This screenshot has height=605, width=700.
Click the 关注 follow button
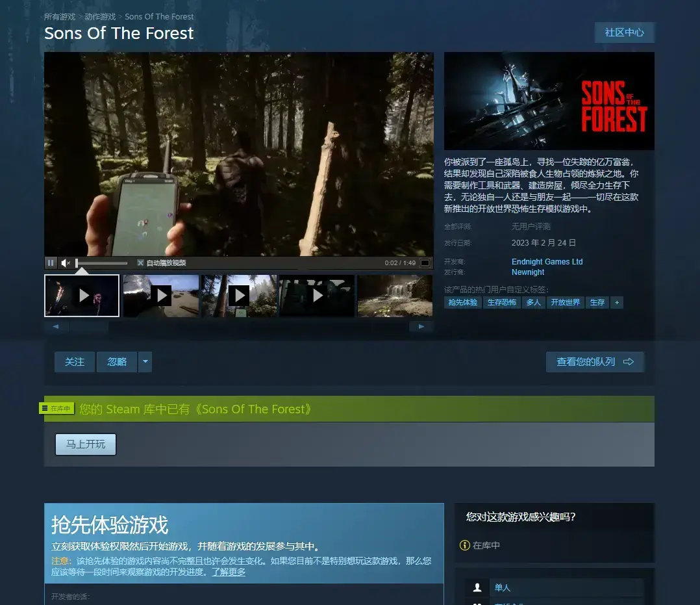pos(75,362)
